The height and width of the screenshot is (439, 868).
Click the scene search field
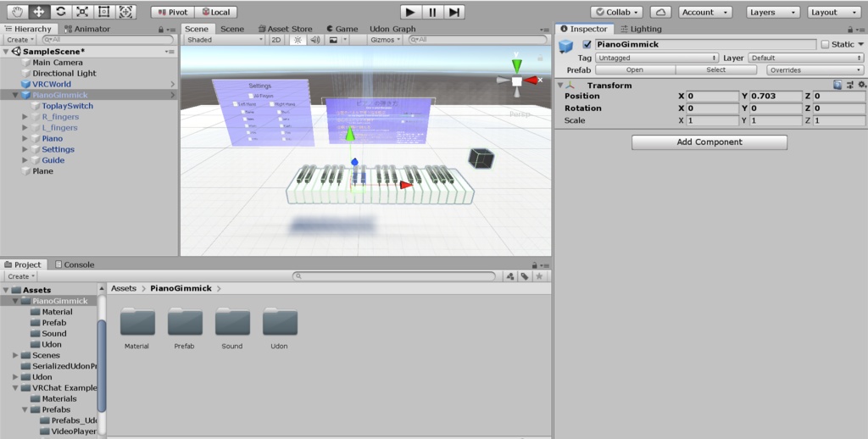tap(477, 40)
